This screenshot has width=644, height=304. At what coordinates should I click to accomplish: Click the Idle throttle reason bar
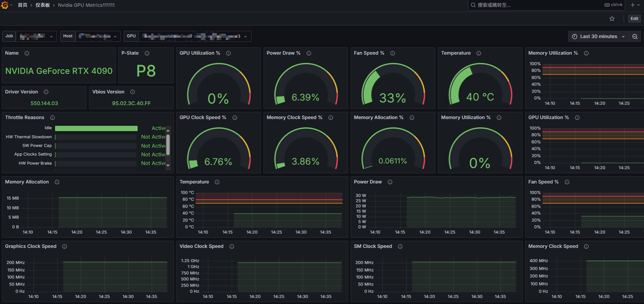click(x=96, y=128)
